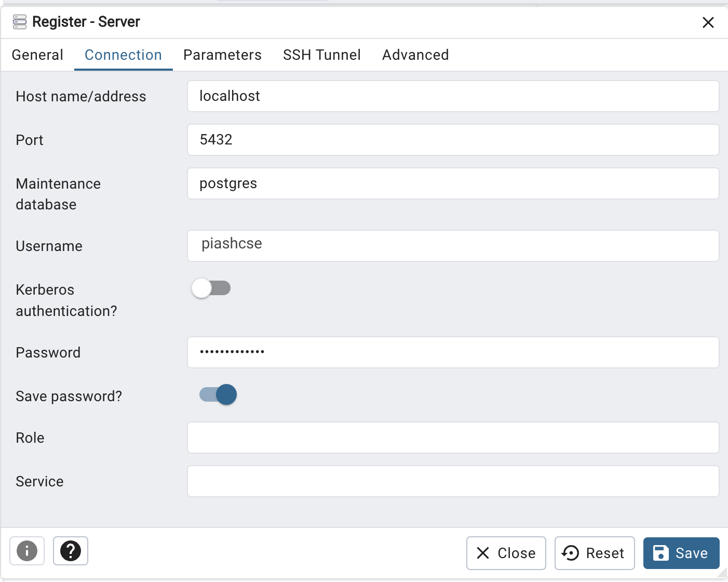
Task: Click the Reset button
Action: click(595, 553)
